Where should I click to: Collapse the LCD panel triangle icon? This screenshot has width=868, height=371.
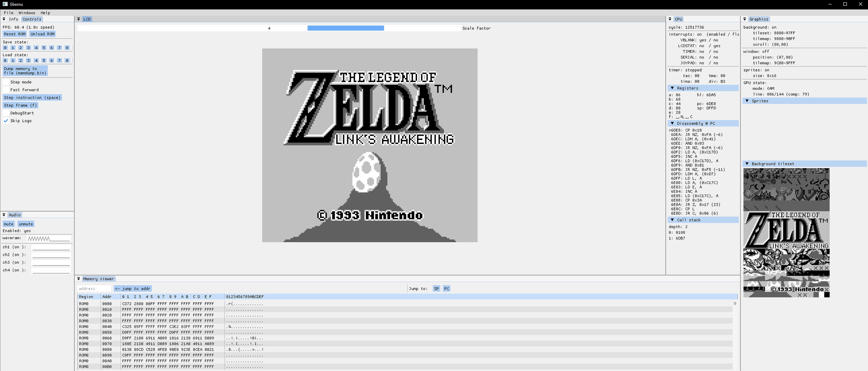click(x=79, y=19)
